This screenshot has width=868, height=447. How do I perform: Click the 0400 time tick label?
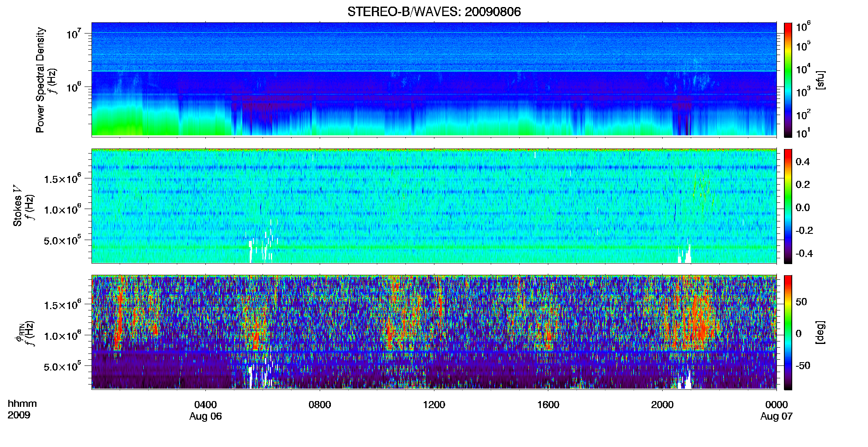[205, 404]
